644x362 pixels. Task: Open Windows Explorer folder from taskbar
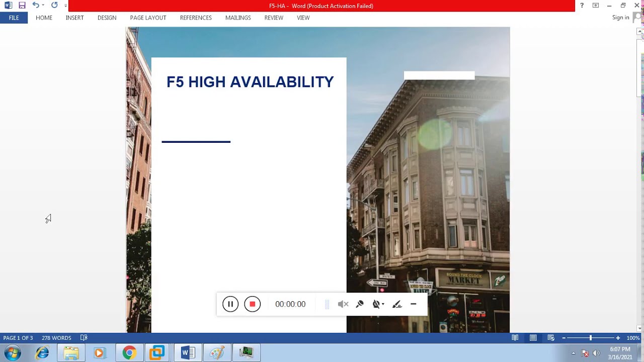pos(71,353)
